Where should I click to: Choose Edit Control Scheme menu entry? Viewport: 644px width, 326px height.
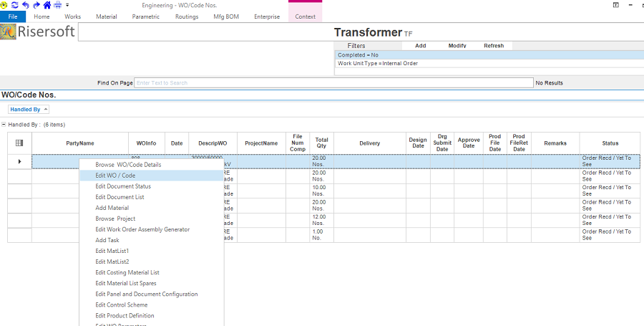click(x=152, y=305)
